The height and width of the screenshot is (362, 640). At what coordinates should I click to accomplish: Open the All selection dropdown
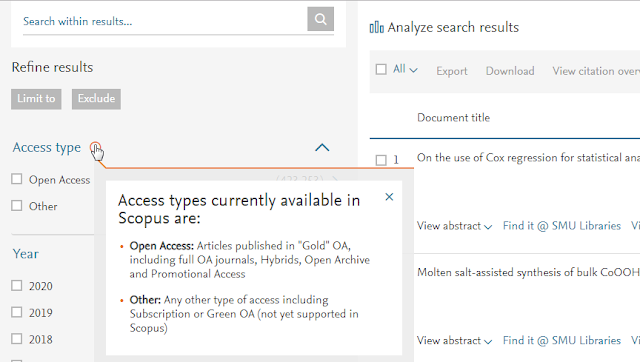405,69
